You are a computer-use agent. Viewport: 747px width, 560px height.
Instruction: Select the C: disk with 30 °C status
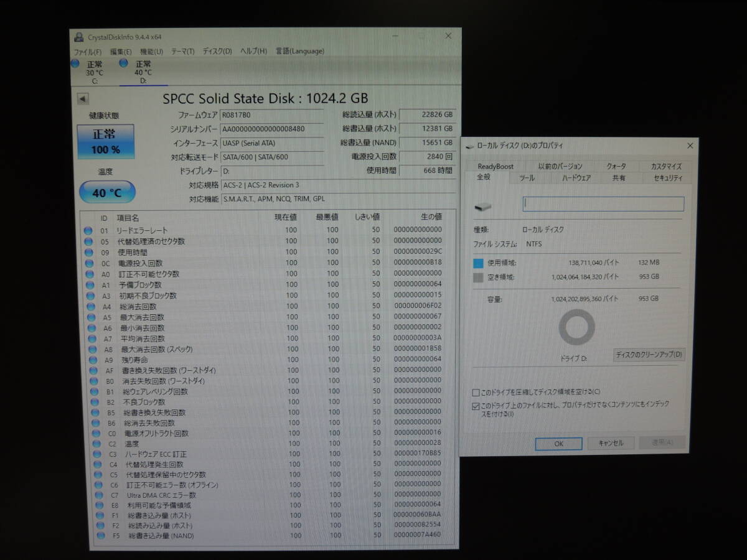(93, 72)
